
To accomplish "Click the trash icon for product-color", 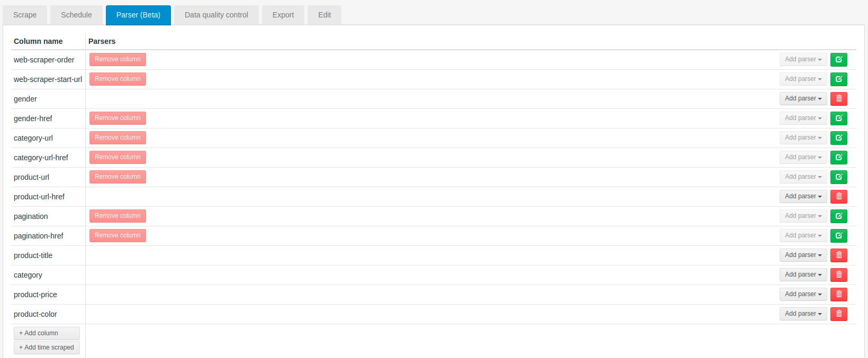I will (x=838, y=314).
